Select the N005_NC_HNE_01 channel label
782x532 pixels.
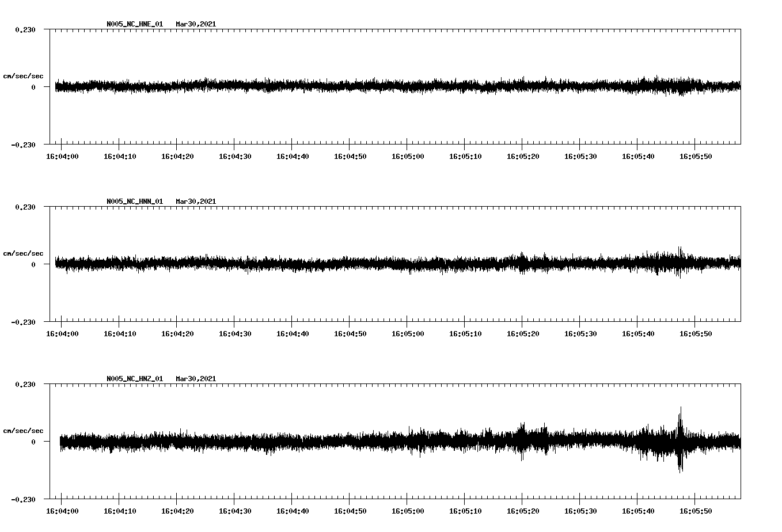134,24
